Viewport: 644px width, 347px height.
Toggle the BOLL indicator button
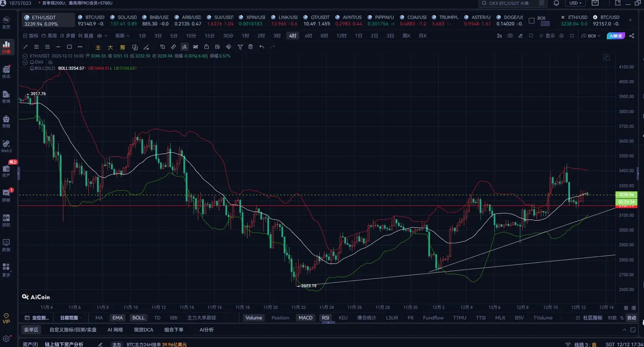[138, 318]
